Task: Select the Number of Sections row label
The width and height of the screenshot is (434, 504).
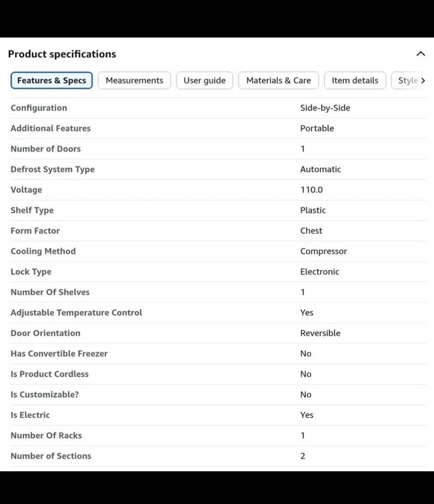Action: (51, 456)
